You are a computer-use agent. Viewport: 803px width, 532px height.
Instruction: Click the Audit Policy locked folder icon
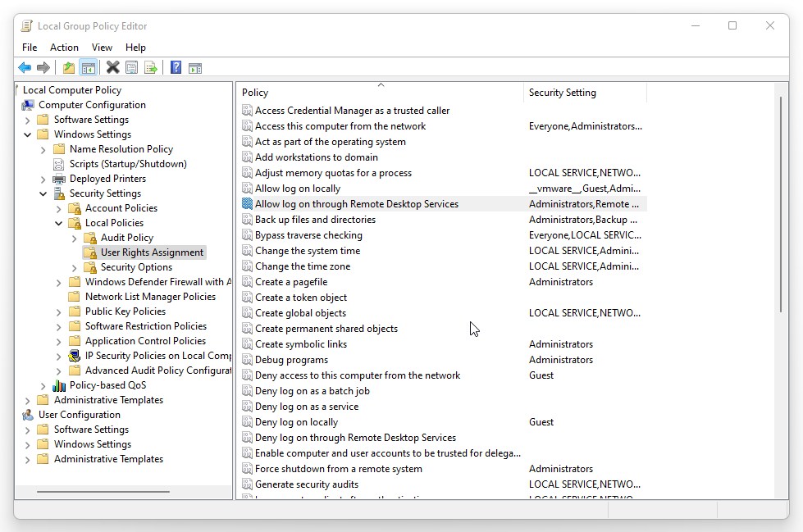90,238
